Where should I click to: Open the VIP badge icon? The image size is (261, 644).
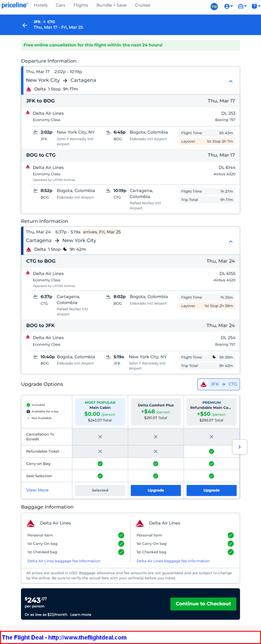coord(214,6)
